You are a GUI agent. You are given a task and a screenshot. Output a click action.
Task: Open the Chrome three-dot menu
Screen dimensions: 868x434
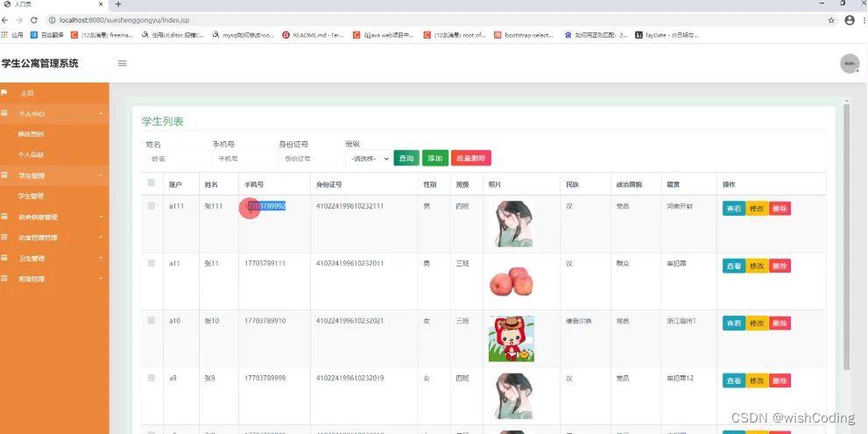(x=864, y=20)
